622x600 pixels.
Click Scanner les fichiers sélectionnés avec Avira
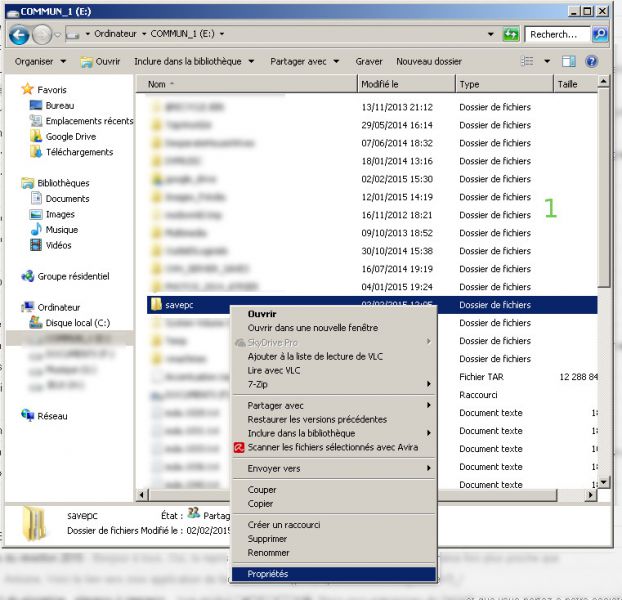(330, 447)
